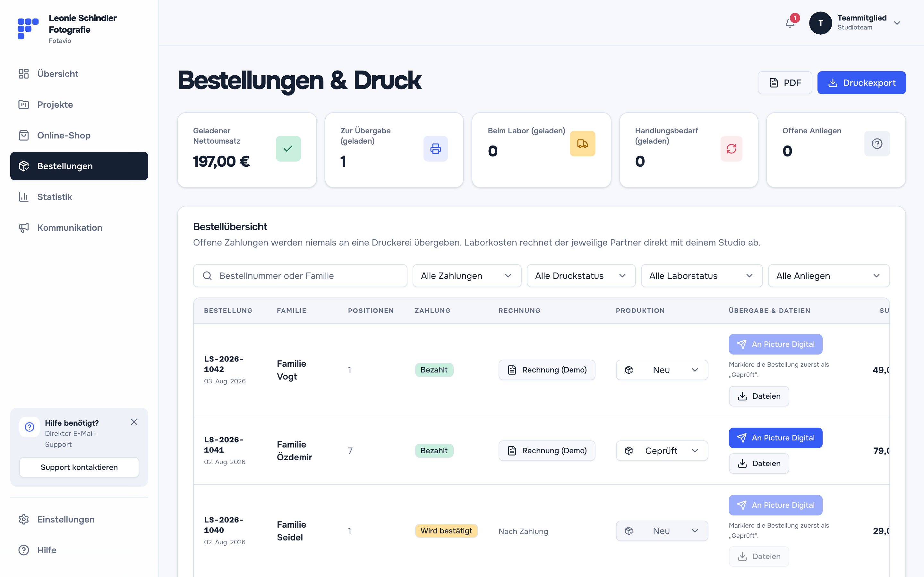This screenshot has width=924, height=577.
Task: Change production status Geprüft for LS-2026-1041
Action: point(662,451)
